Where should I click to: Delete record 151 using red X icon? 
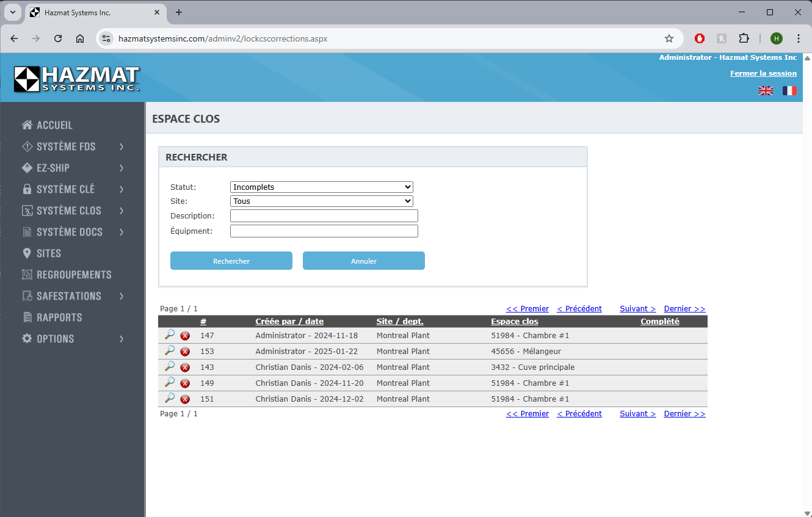click(x=185, y=399)
